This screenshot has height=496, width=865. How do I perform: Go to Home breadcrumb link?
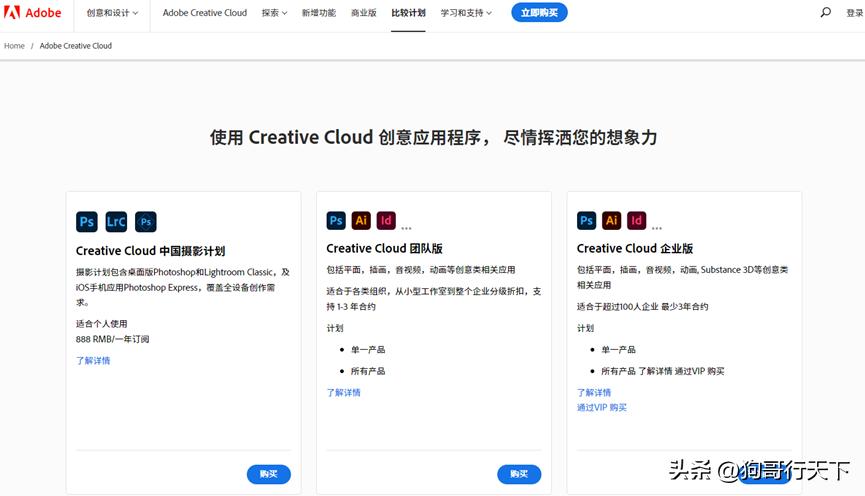(14, 46)
